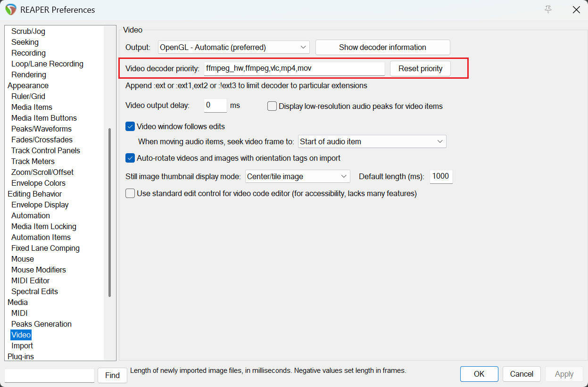Image resolution: width=588 pixels, height=387 pixels.
Task: Select Mouse preferences page
Action: [23, 259]
